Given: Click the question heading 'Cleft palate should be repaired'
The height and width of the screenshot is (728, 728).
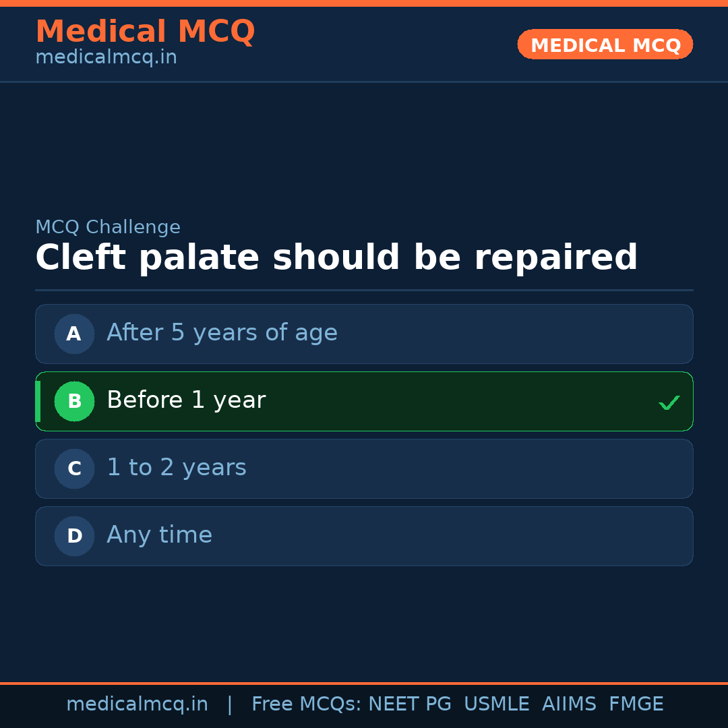Looking at the screenshot, I should point(336,258).
